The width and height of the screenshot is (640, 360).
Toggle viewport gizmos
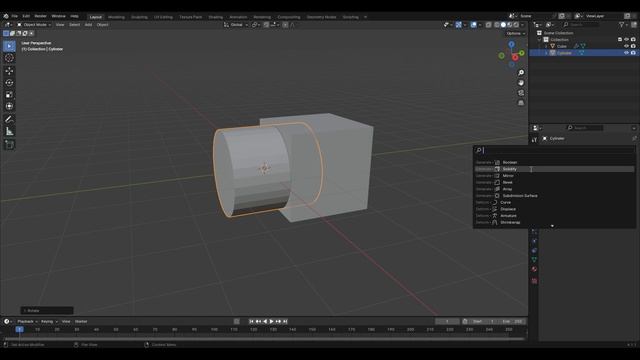(x=459, y=25)
